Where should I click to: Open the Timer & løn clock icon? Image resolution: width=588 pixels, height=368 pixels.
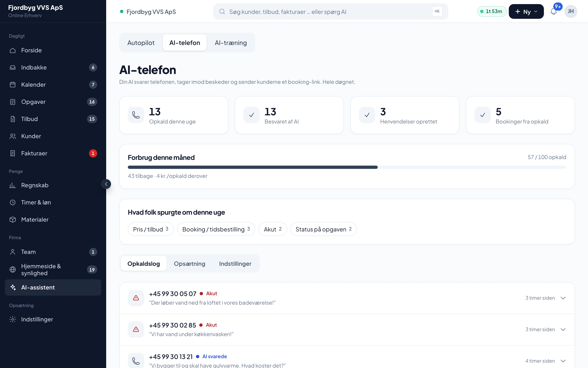13,202
